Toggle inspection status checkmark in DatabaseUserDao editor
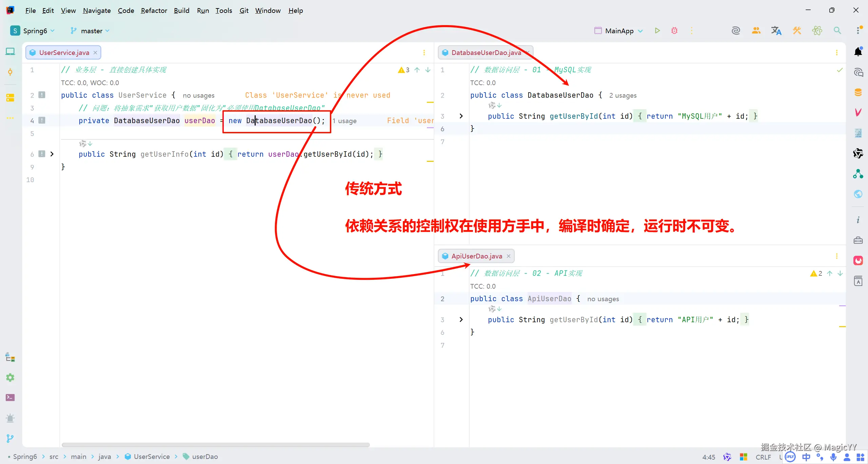This screenshot has width=868, height=464. point(840,70)
